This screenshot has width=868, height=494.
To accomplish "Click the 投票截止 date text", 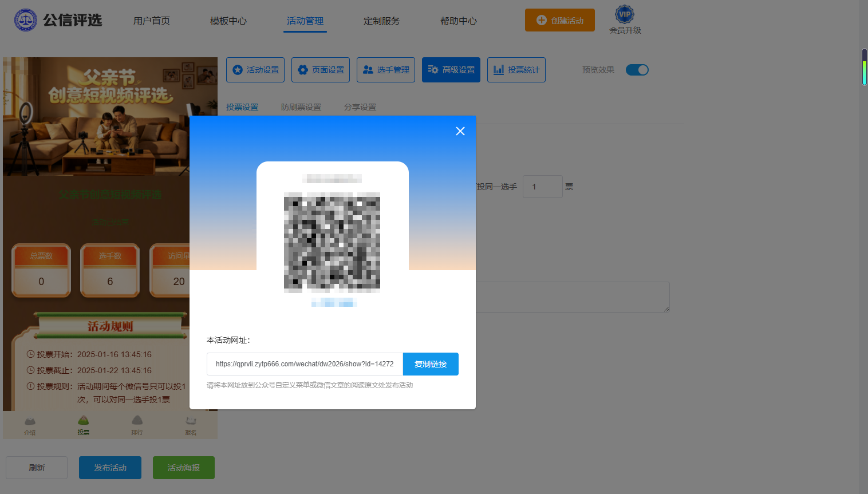I will (115, 370).
